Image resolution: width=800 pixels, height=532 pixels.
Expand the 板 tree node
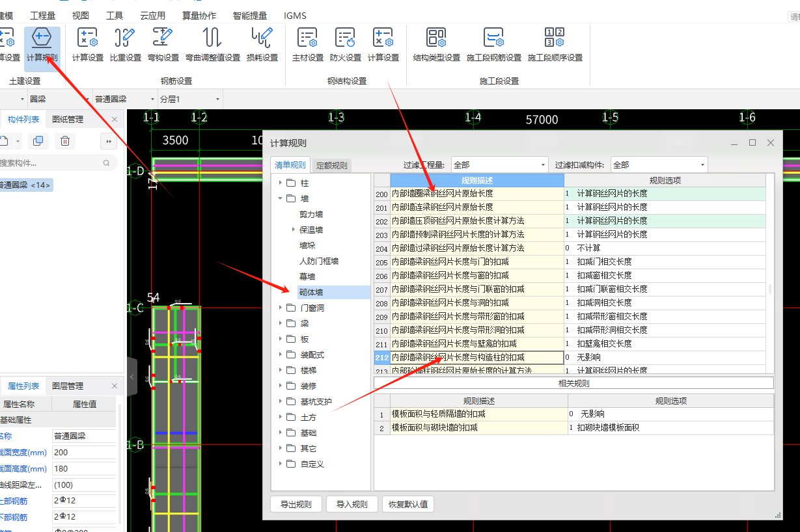click(281, 339)
